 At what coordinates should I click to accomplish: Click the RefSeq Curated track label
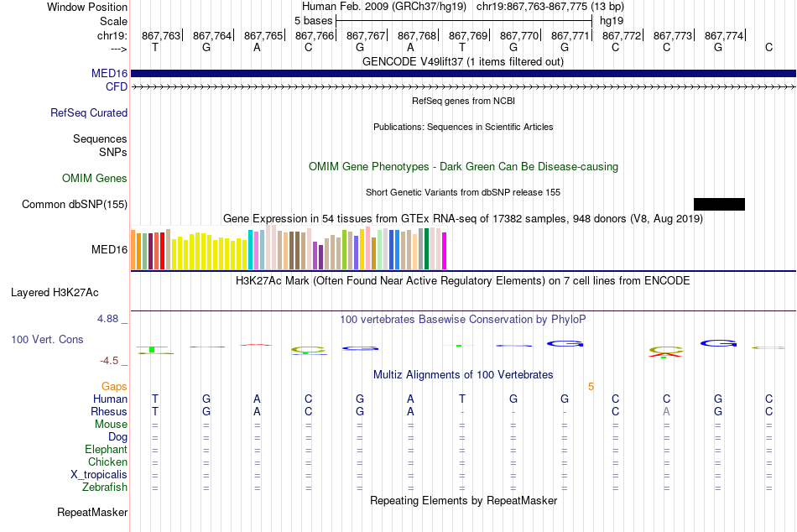pos(89,113)
